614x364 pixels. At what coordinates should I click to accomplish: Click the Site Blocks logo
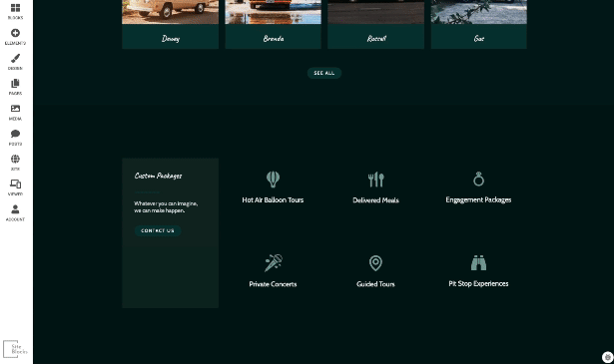coord(15,349)
